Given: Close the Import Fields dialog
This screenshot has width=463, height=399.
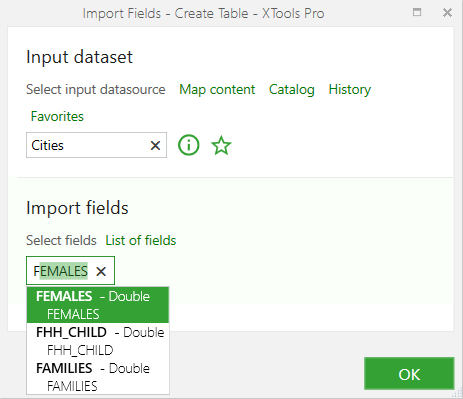Looking at the screenshot, I should (447, 13).
